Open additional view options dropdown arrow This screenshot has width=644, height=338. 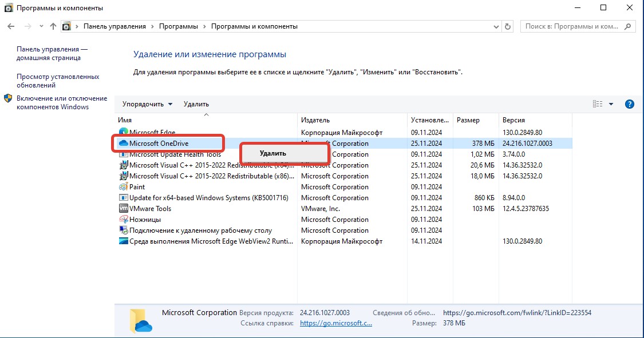tap(611, 104)
